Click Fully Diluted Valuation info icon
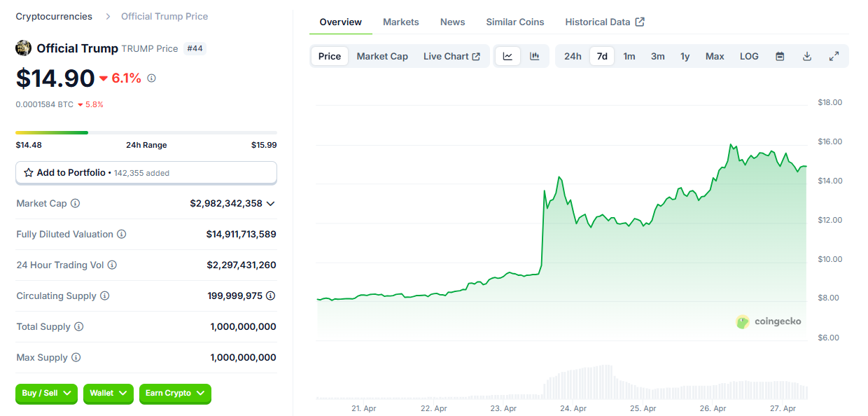Image resolution: width=868 pixels, height=416 pixels. click(122, 234)
